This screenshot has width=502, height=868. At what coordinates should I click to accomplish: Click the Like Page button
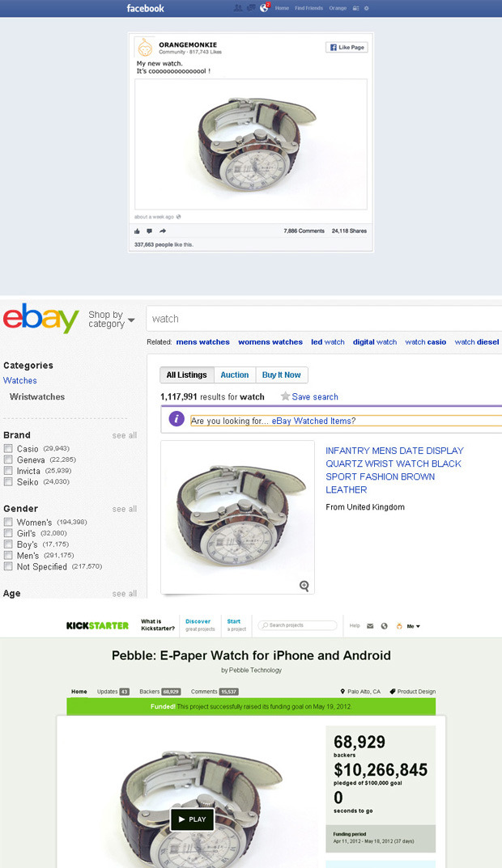[x=347, y=48]
